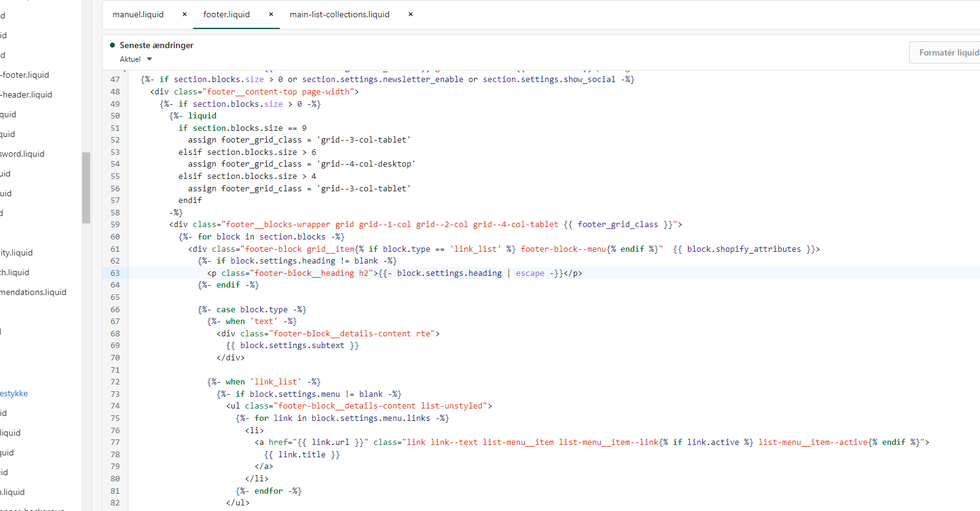Screen dimensions: 980x511
Task: Click line number 72 in the gutter
Action: coord(115,382)
